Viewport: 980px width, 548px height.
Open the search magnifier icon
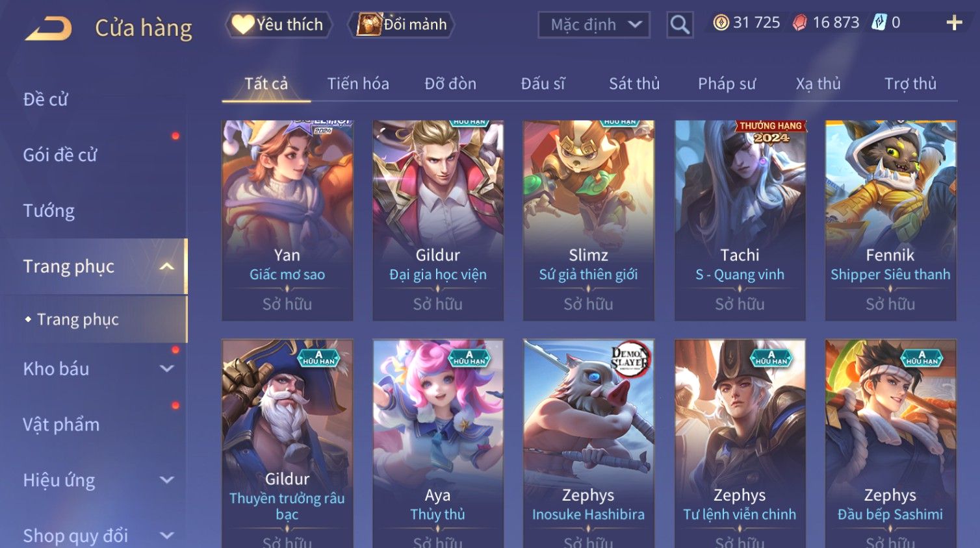click(680, 25)
